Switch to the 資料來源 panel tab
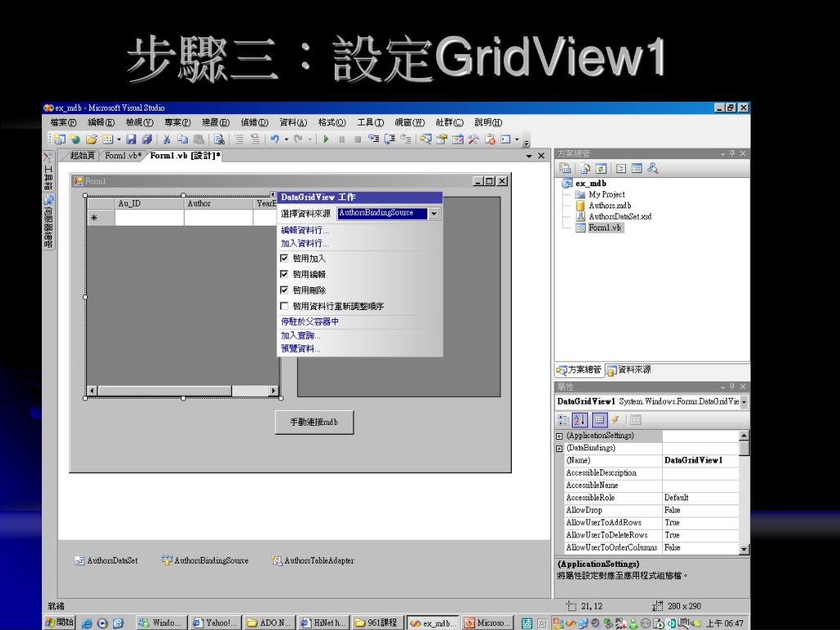Image resolution: width=840 pixels, height=630 pixels. tap(629, 370)
